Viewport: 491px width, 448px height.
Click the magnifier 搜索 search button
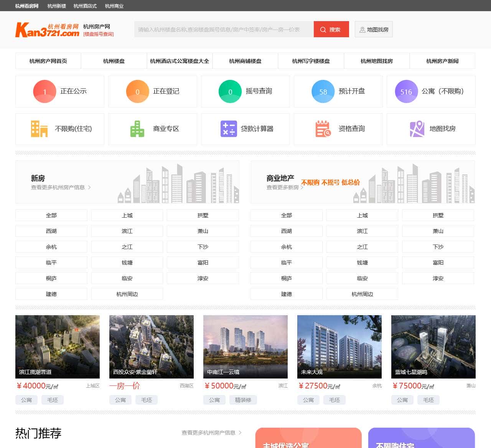coord(331,29)
